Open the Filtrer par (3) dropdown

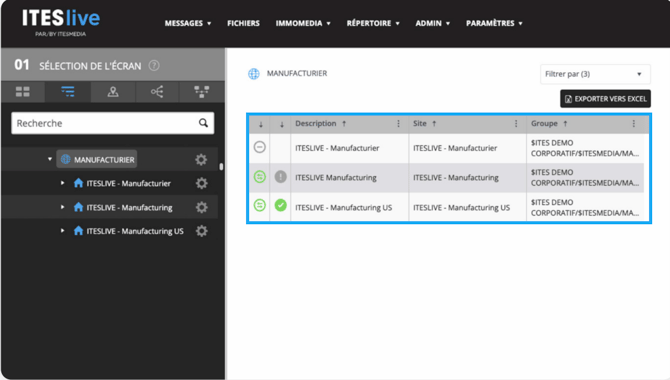[x=595, y=74]
